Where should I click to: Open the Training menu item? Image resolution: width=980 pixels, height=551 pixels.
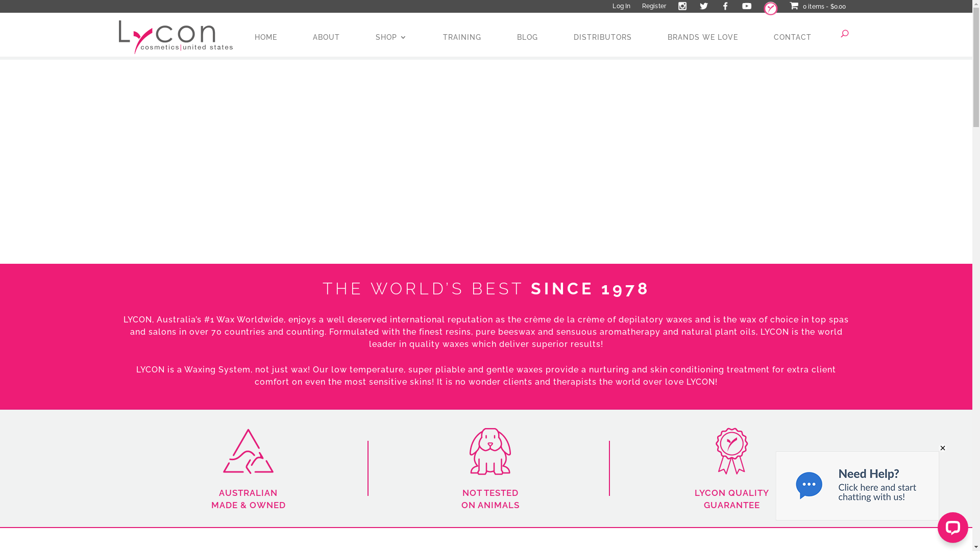point(462,37)
